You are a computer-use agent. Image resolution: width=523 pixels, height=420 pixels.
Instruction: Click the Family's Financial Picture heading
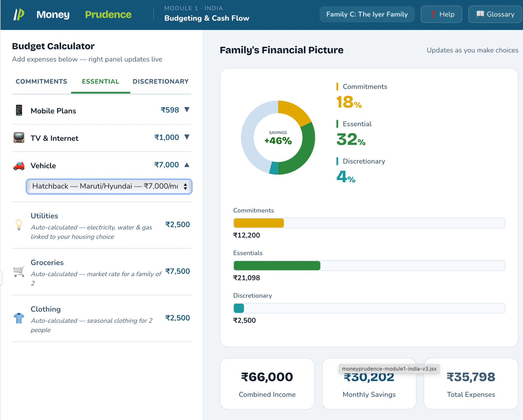tap(282, 50)
